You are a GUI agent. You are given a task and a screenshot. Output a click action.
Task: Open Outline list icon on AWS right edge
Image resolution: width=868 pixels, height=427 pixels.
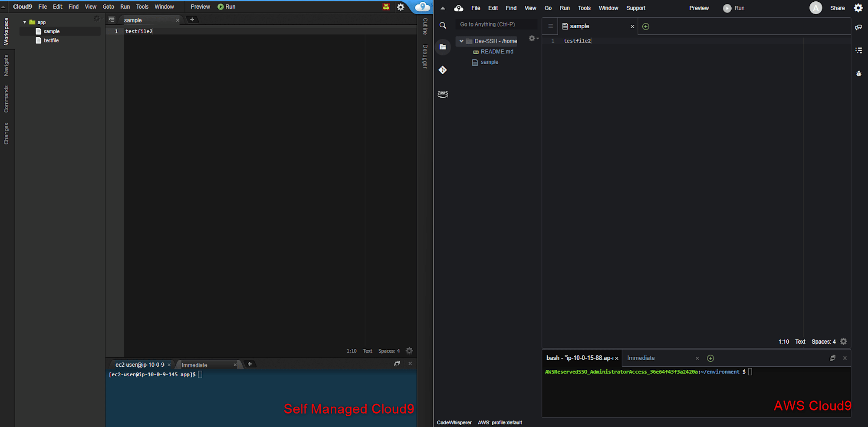(x=858, y=50)
